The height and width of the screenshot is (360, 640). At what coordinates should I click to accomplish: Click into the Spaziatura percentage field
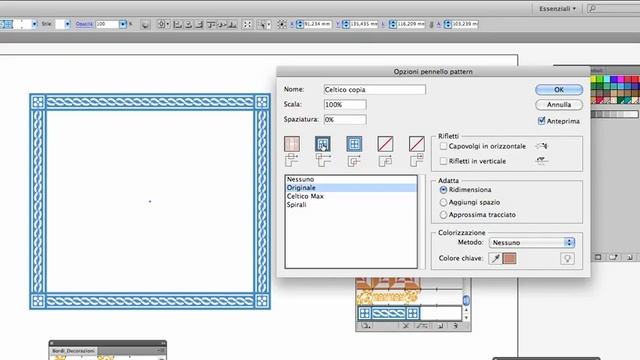click(x=345, y=120)
